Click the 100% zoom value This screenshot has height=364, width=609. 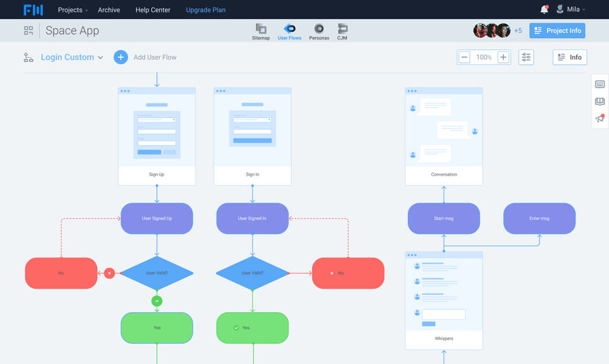pos(483,58)
